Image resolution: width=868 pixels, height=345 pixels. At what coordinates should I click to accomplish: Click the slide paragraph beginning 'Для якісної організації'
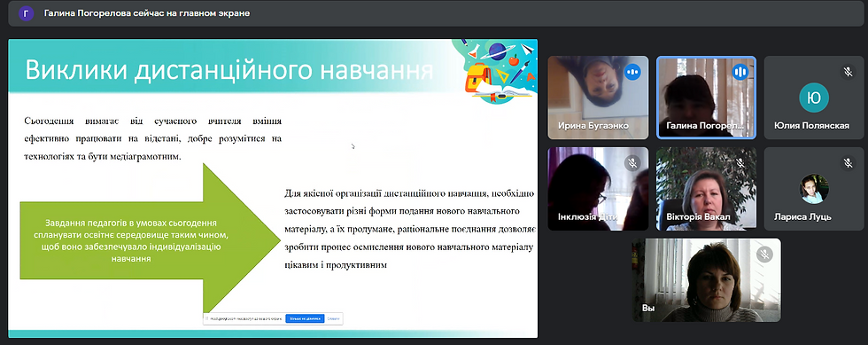(409, 229)
